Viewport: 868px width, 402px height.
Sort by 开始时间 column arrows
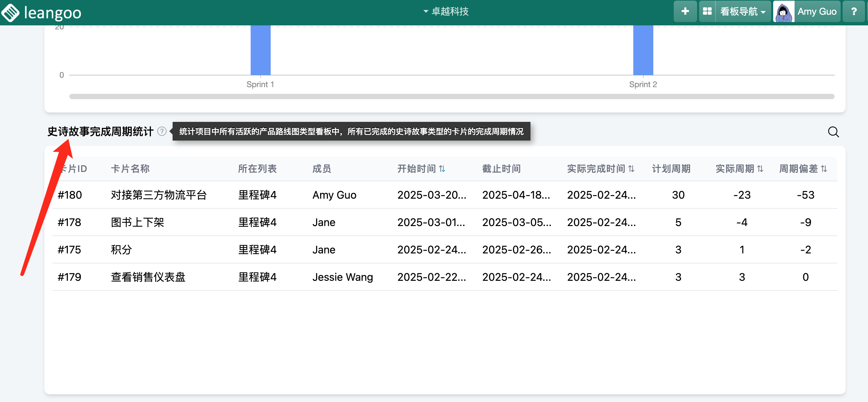pos(442,169)
